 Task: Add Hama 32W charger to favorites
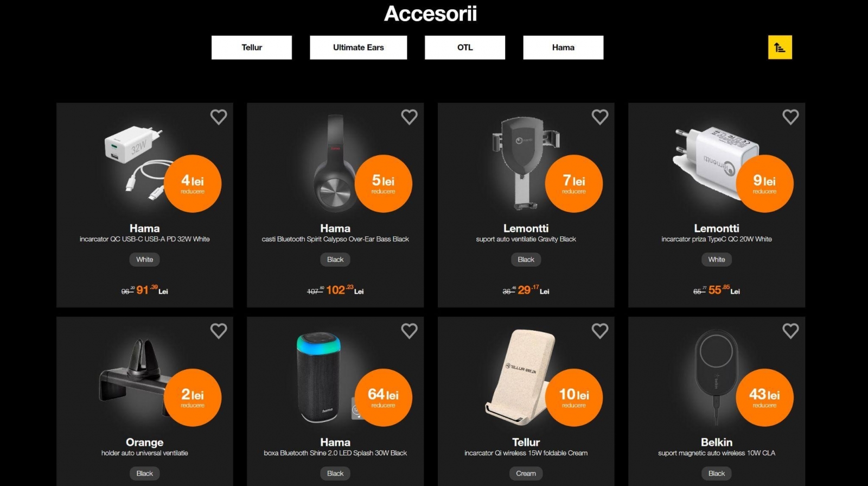[x=219, y=117]
